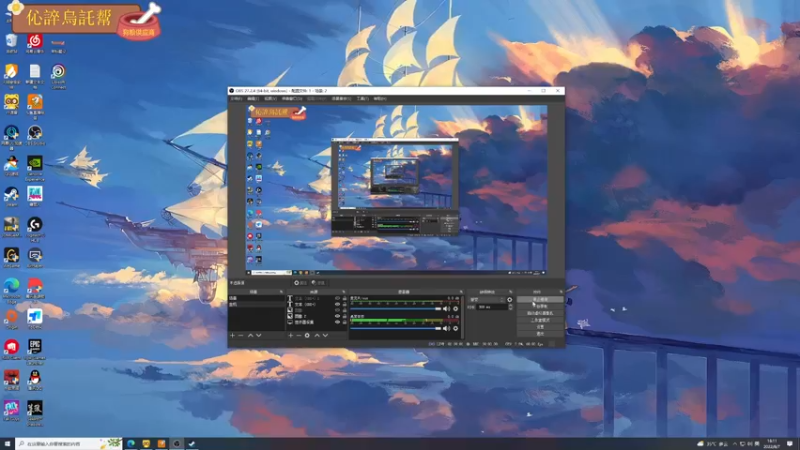Adjust Mic/Aux volume slider
The width and height of the screenshot is (800, 450).
pos(396,309)
